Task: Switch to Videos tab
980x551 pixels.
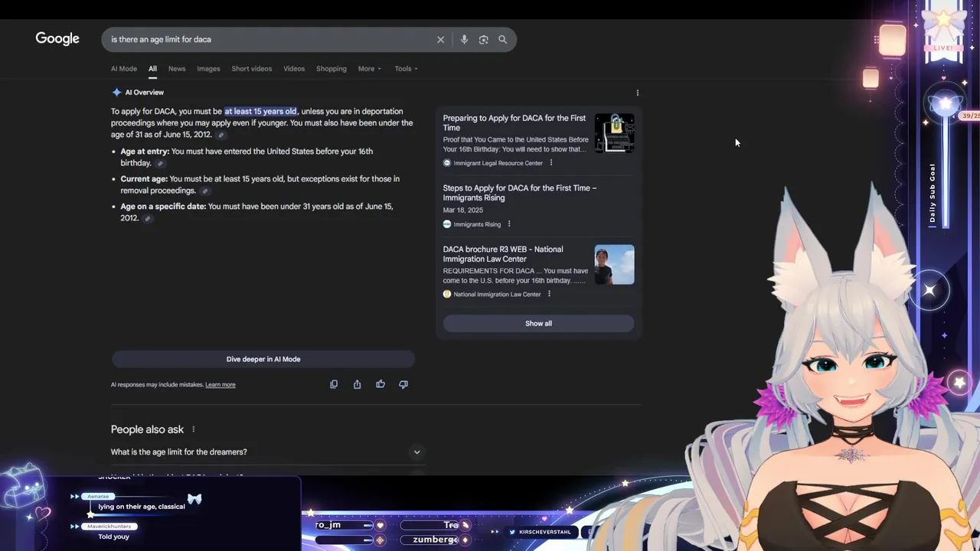Action: pyautogui.click(x=294, y=69)
